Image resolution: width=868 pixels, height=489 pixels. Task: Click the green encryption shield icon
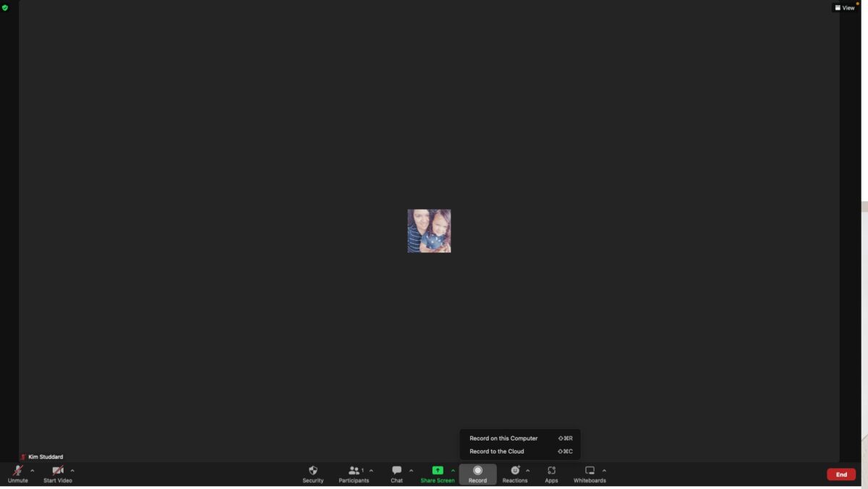[x=5, y=8]
